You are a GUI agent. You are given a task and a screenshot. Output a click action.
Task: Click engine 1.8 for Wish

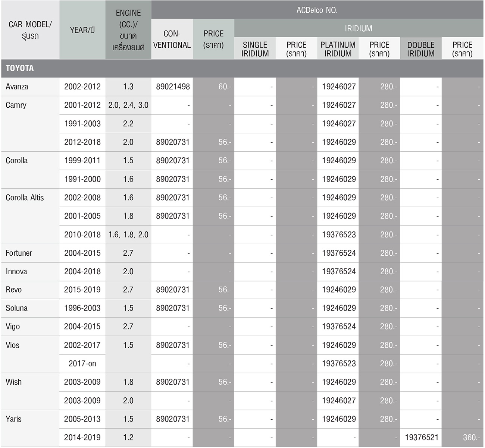coord(128,382)
